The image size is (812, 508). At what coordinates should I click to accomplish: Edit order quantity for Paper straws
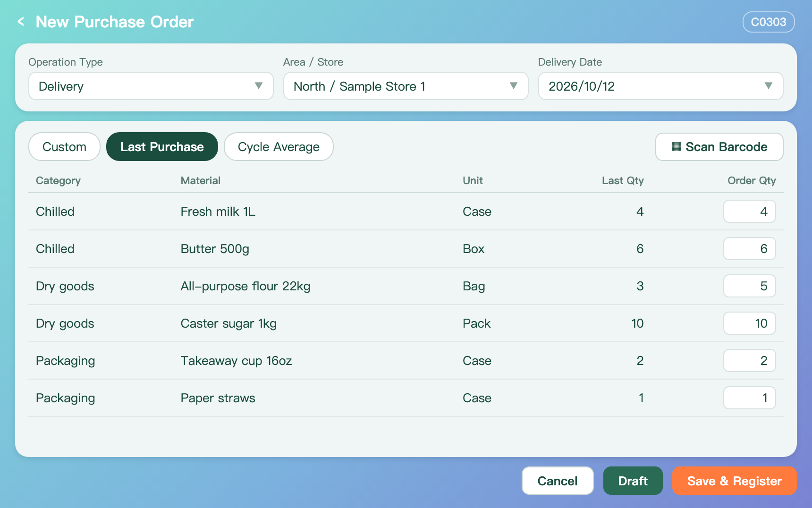(749, 398)
